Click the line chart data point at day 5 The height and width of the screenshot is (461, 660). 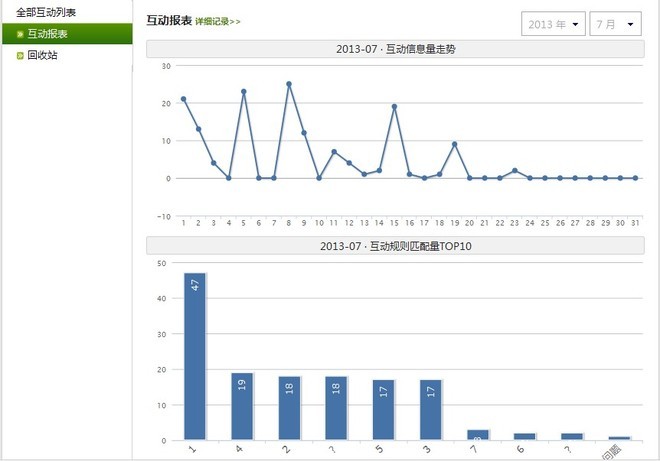[x=244, y=92]
